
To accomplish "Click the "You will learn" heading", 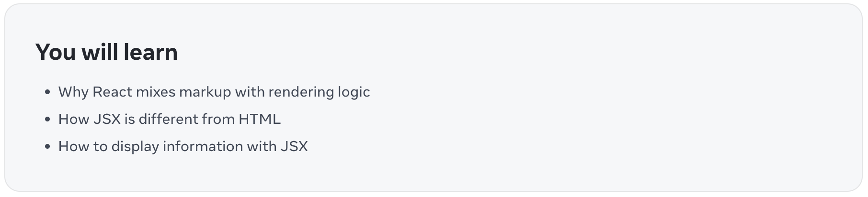I will coord(106,52).
